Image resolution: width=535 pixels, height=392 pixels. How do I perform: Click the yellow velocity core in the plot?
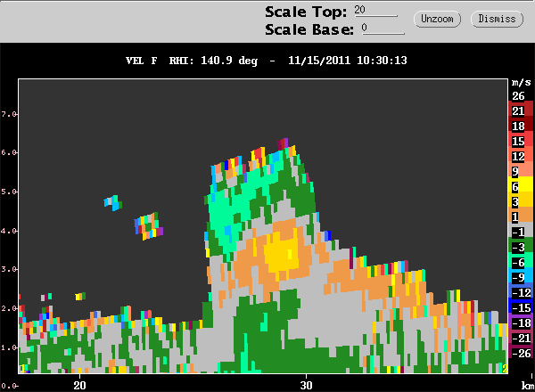pyautogui.click(x=282, y=254)
